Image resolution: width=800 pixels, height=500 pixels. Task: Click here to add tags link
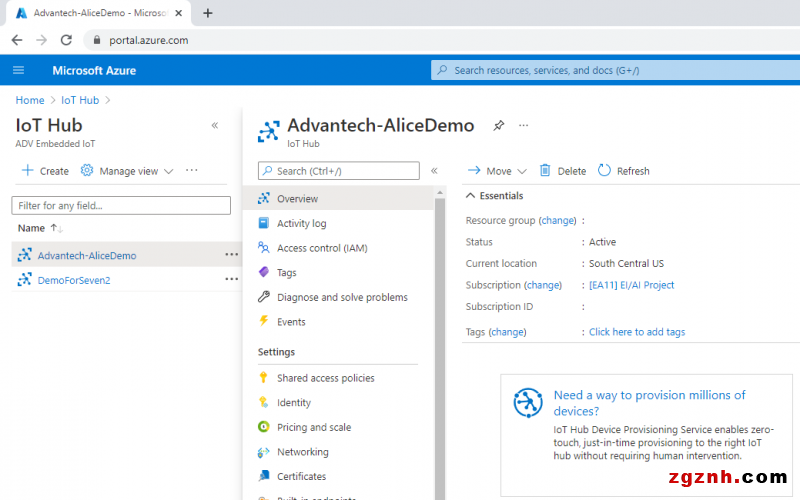tap(637, 332)
